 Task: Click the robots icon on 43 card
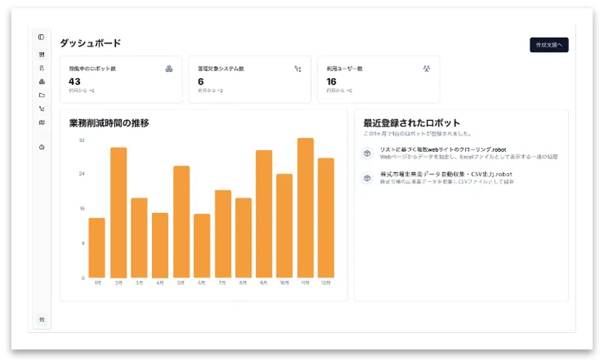click(x=169, y=69)
